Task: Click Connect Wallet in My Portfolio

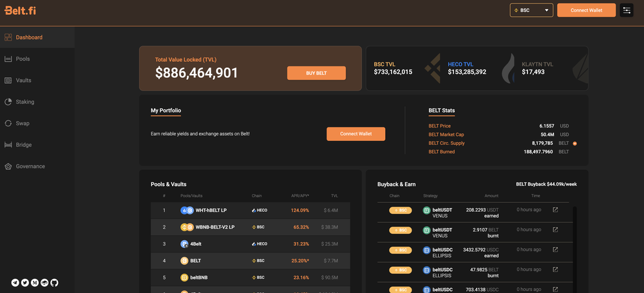Action: [355, 134]
